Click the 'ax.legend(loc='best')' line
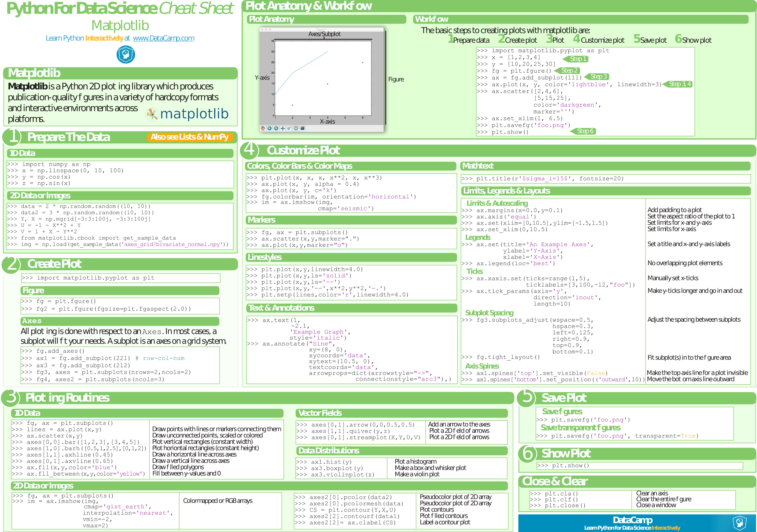 508,263
